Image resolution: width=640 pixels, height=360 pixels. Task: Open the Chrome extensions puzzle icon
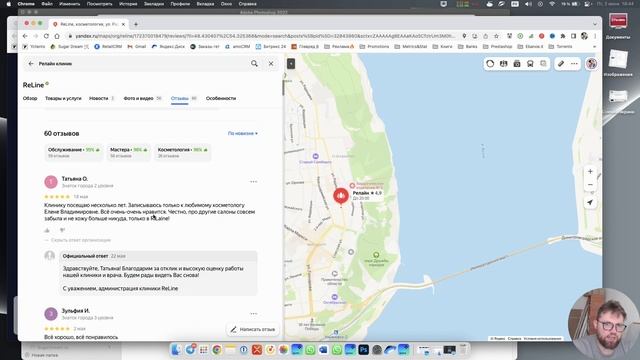coord(563,36)
